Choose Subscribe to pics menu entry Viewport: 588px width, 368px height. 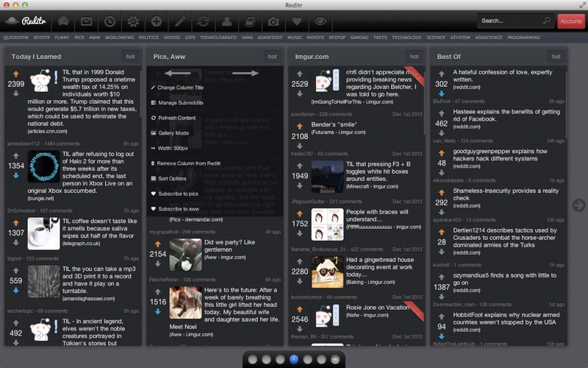(x=174, y=194)
